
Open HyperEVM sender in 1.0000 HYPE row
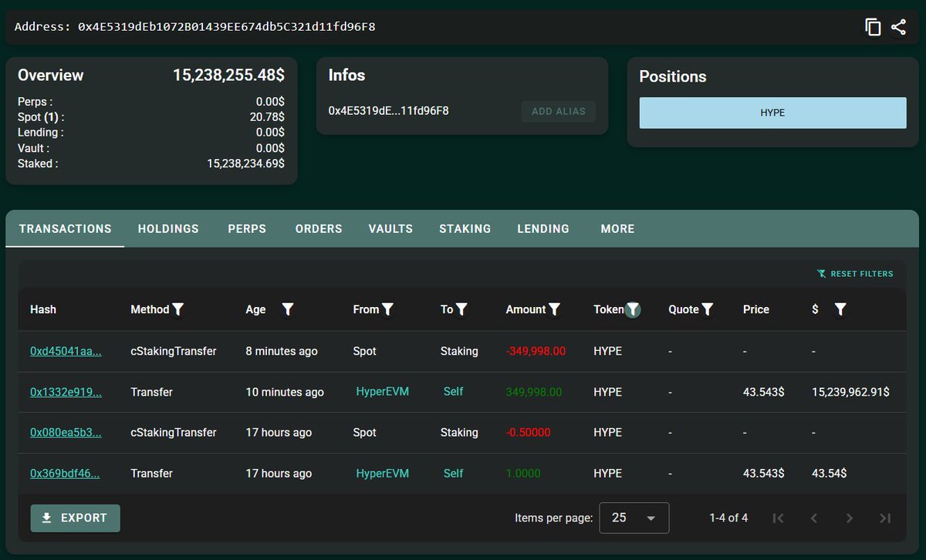tap(382, 474)
